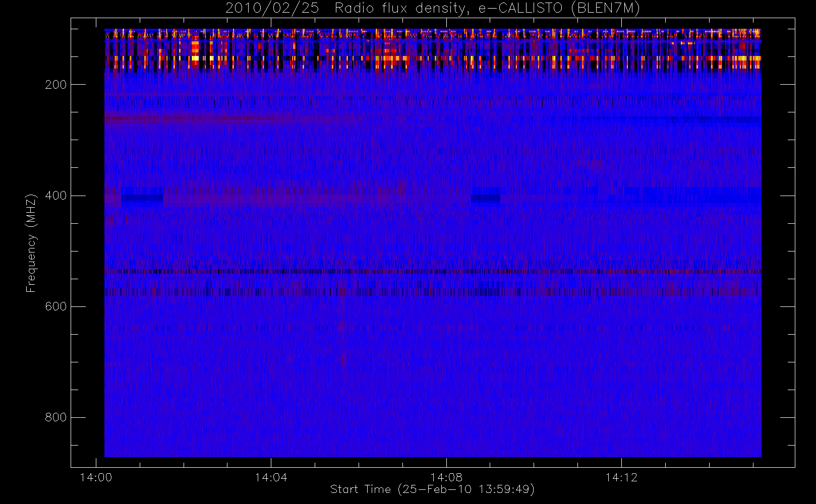
Task: Click the 14:12 time tick label
Action: [621, 477]
